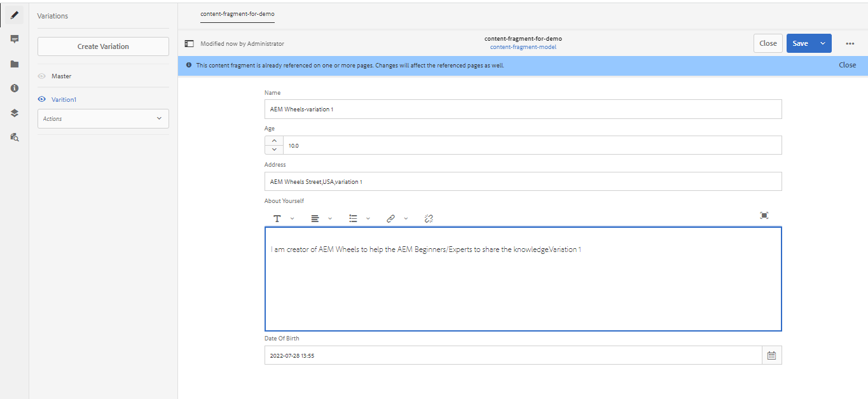This screenshot has width=868, height=399.
Task: Click the Name input field
Action: 523,109
